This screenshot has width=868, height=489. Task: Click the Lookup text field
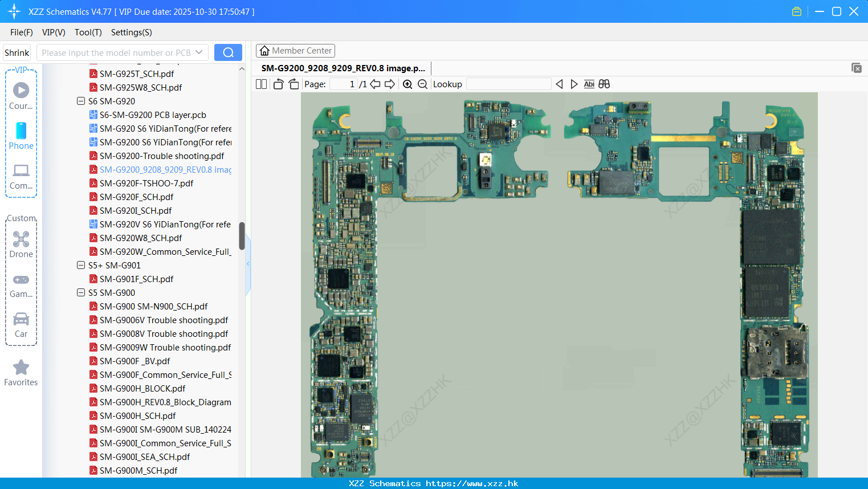(x=508, y=84)
